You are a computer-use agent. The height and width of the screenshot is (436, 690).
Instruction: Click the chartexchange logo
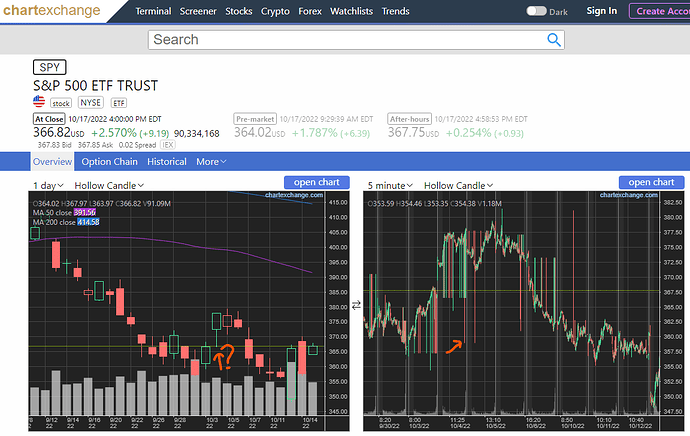pos(51,10)
